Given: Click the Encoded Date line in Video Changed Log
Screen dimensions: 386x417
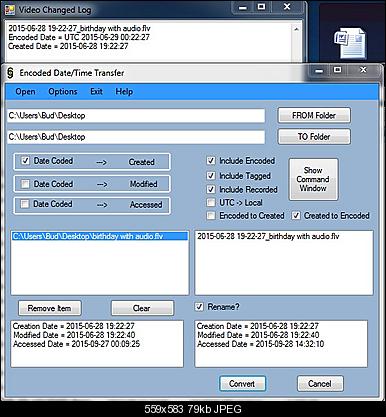Looking at the screenshot, I should (79, 37).
